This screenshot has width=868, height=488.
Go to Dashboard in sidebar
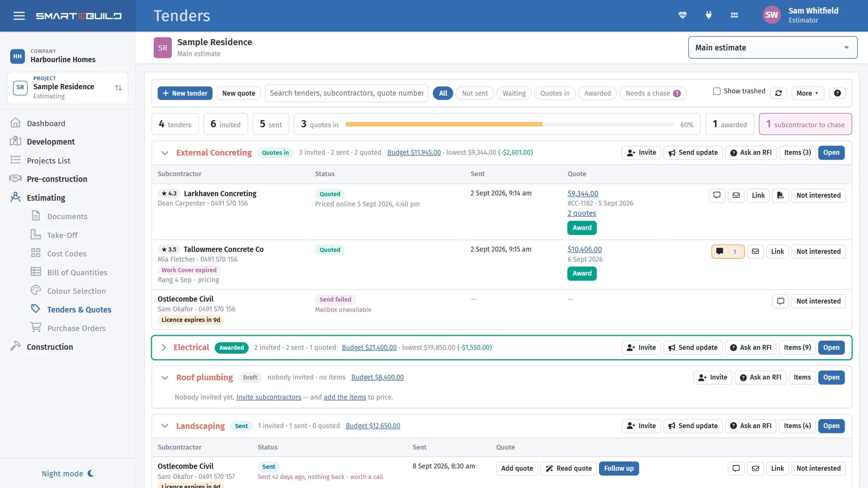pyautogui.click(x=46, y=124)
